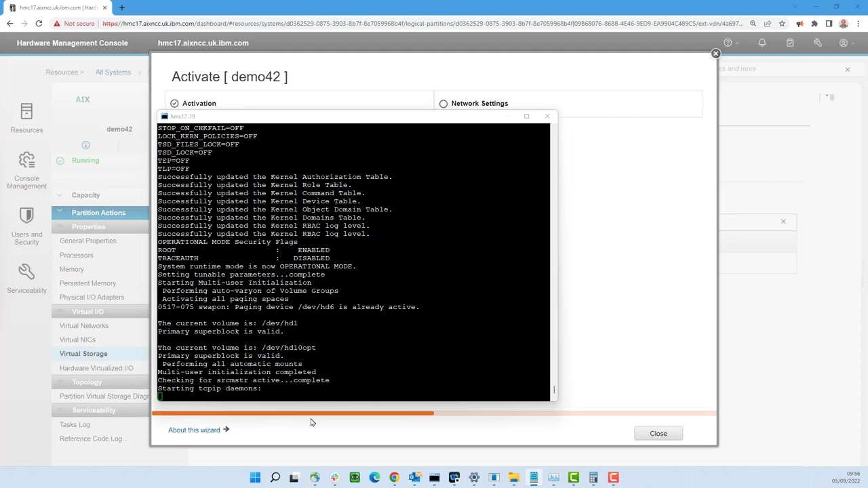
Task: Open Virtual Networks
Action: click(x=83, y=325)
